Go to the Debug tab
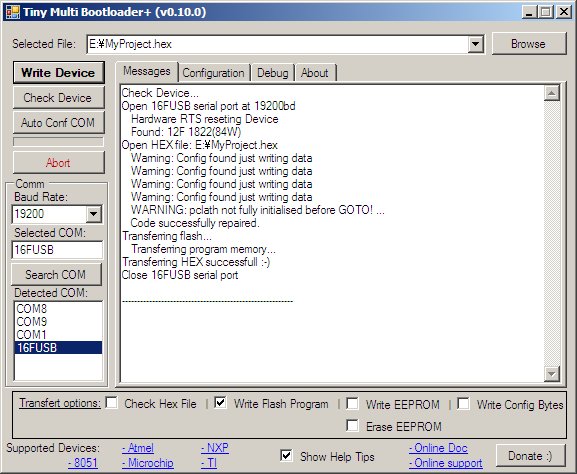 273,73
